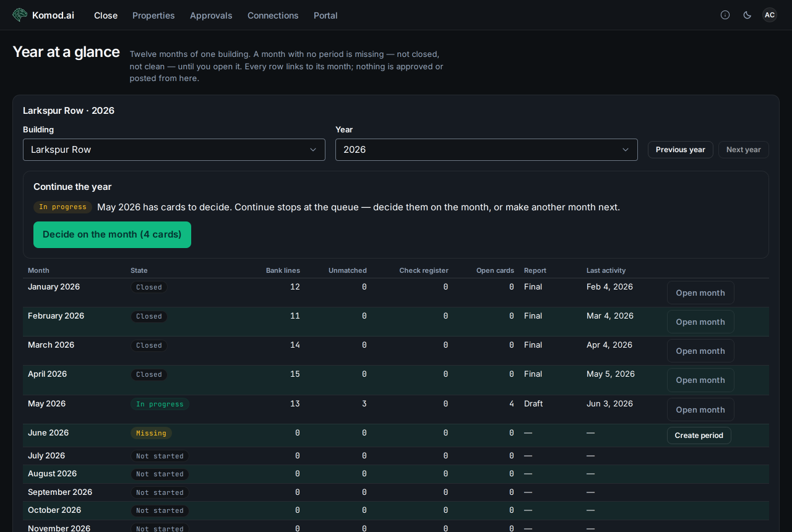
Task: Open month for April 2026
Action: 700,380
